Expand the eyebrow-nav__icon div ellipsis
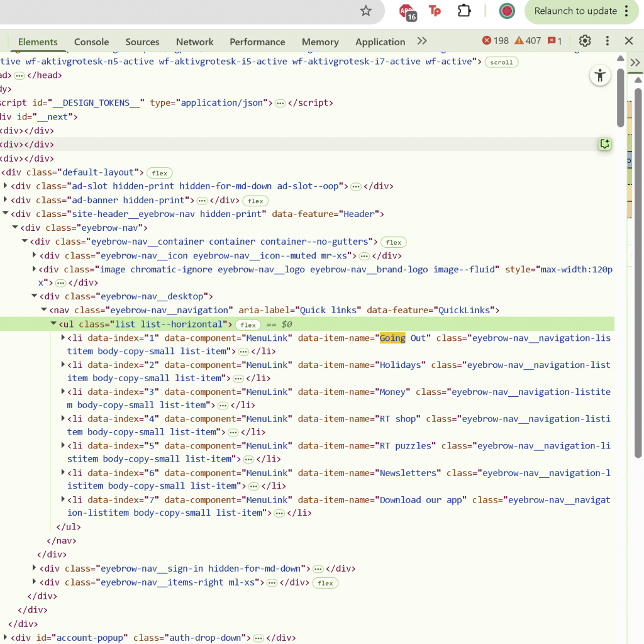The height and width of the screenshot is (644, 644). (x=364, y=257)
